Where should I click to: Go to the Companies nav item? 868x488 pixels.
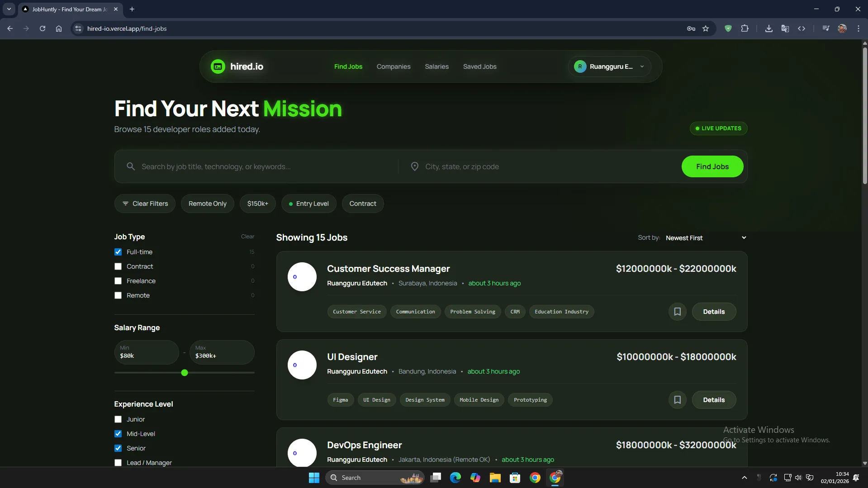click(393, 66)
